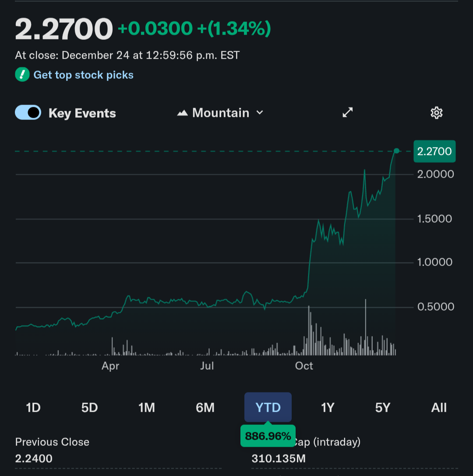Click the headline price 2.2700

64,29
